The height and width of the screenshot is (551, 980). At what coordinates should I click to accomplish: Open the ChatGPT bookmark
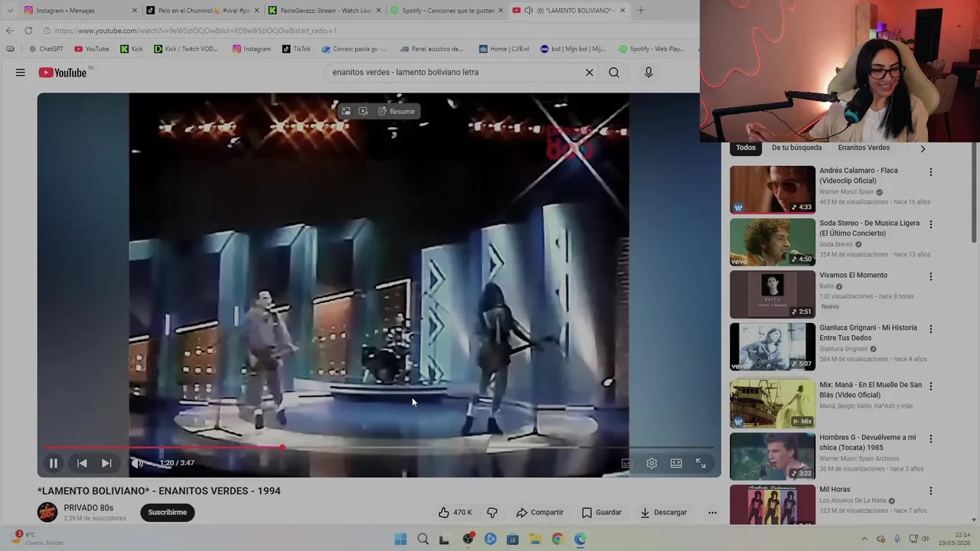(x=46, y=49)
